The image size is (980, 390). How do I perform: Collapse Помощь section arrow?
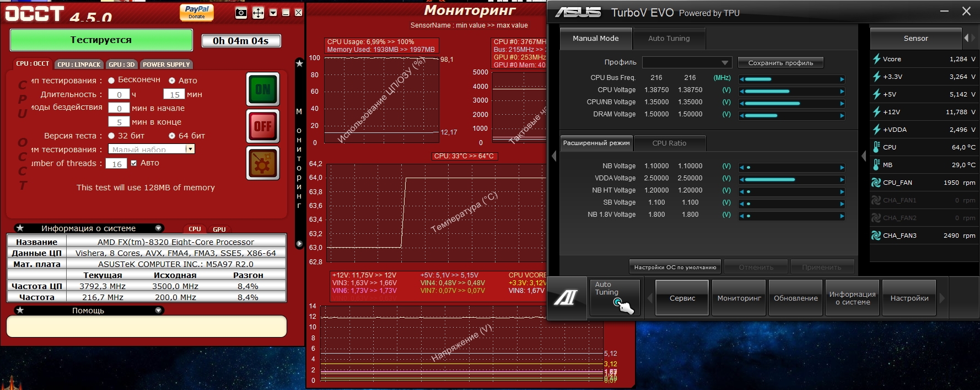coord(158,310)
